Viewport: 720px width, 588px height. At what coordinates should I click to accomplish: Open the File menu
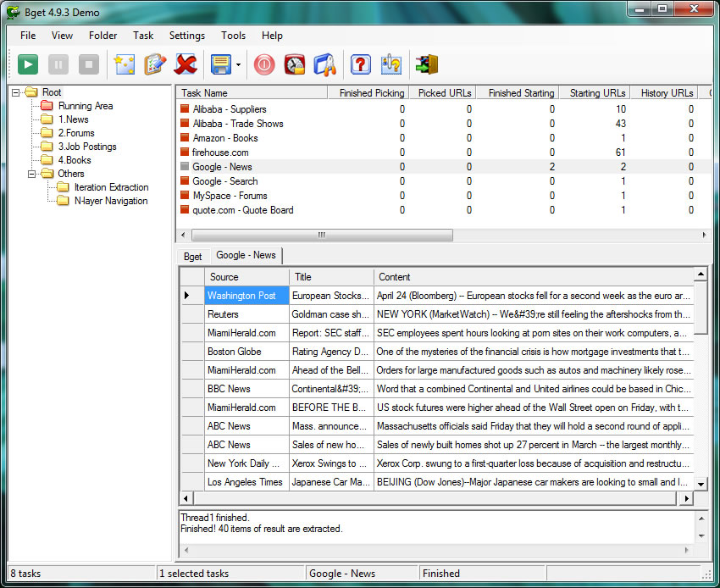tap(28, 36)
